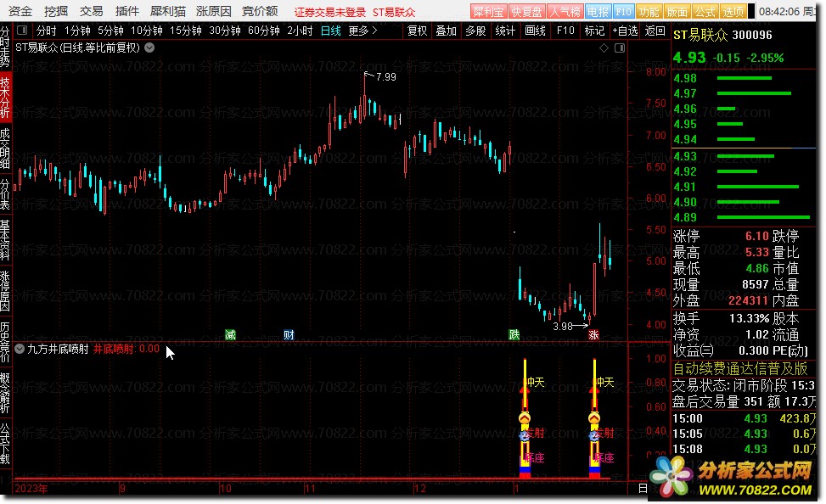Image resolution: width=826 pixels, height=504 pixels.
Task: Open the 人气榜 red toolbar button
Action: pyautogui.click(x=565, y=11)
